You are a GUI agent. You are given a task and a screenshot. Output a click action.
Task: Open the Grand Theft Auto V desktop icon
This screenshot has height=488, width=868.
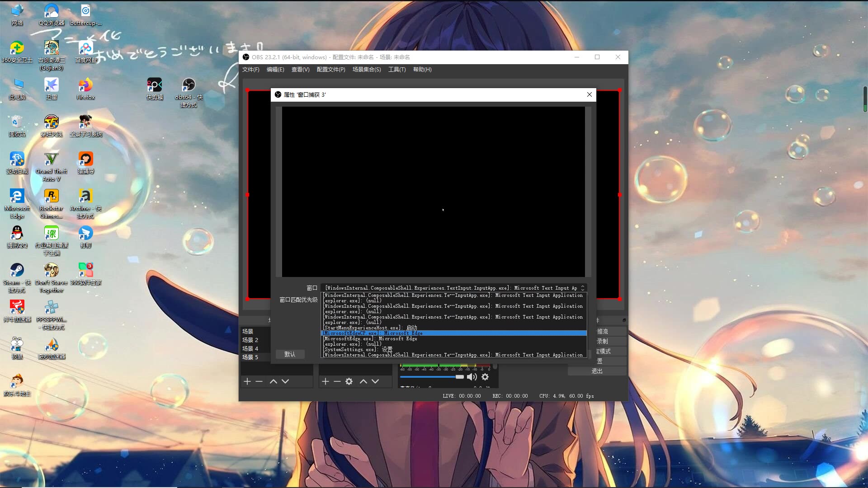52,167
